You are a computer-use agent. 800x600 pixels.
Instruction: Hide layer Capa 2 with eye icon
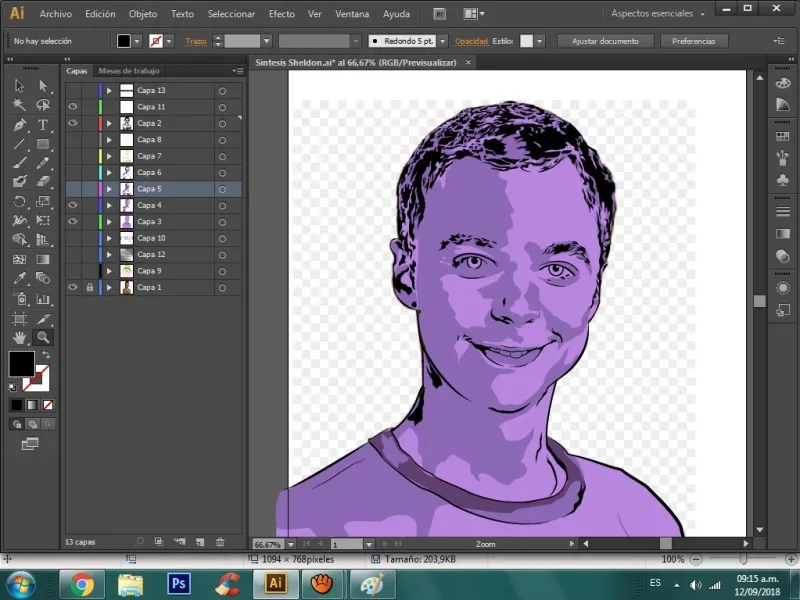coord(73,123)
